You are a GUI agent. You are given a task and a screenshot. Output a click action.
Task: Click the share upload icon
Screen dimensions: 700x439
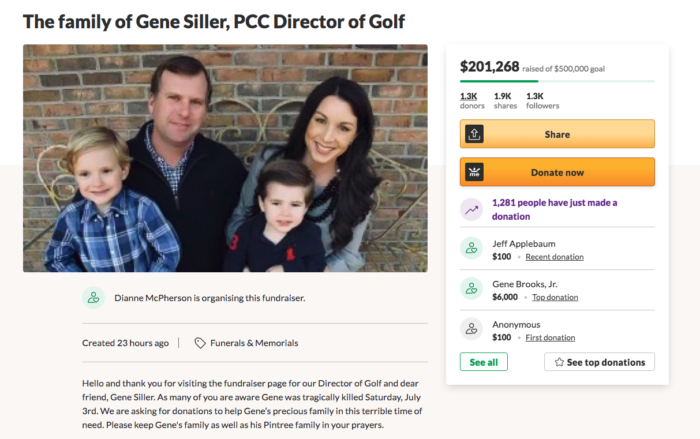[475, 134]
